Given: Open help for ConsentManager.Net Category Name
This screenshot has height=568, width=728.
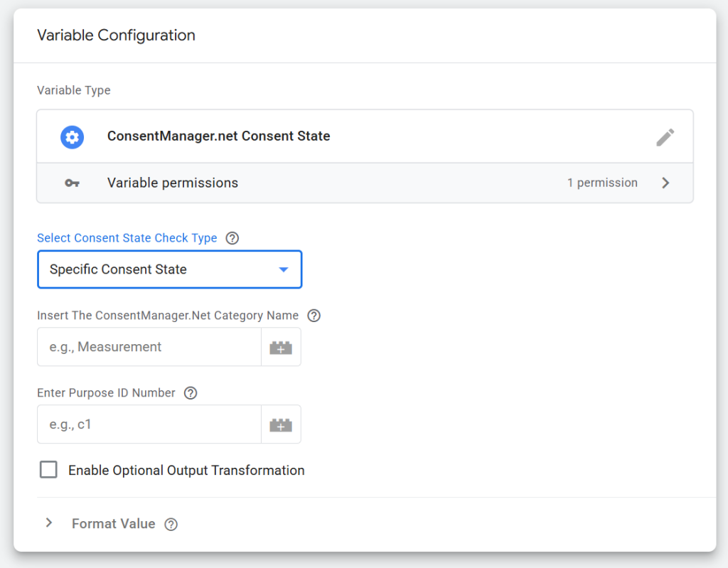Looking at the screenshot, I should [314, 316].
